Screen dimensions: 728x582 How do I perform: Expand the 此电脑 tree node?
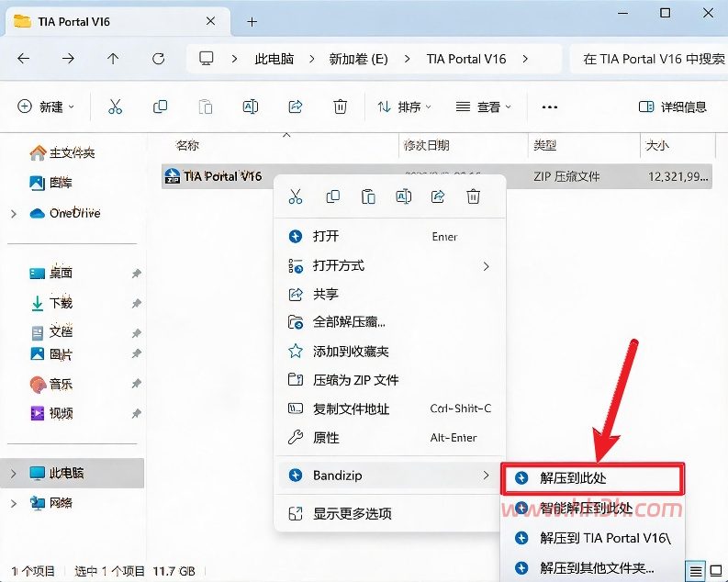(14, 474)
